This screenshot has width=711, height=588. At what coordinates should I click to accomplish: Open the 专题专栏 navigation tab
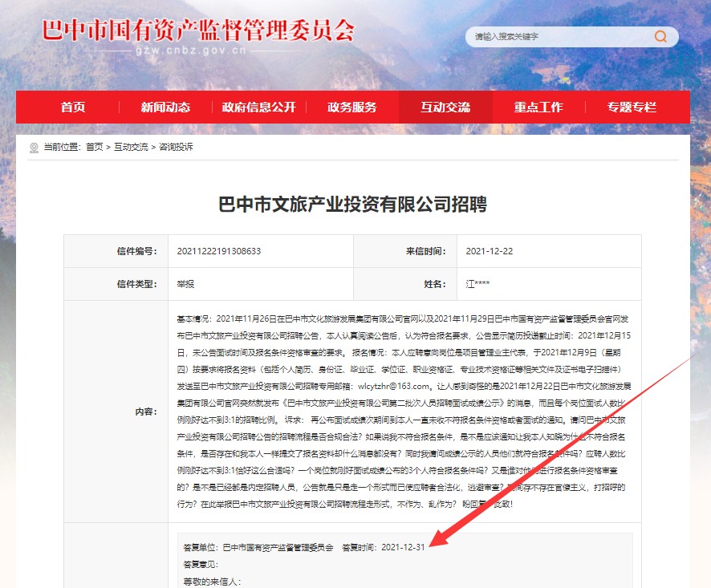(x=632, y=107)
